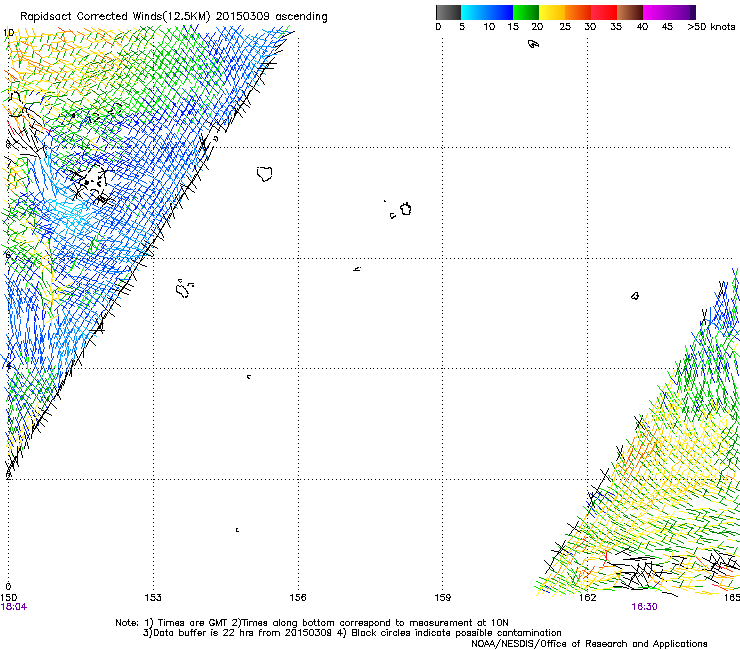The width and height of the screenshot is (740, 650).
Task: Click the '>50 knots' legend label
Action: coord(711,27)
